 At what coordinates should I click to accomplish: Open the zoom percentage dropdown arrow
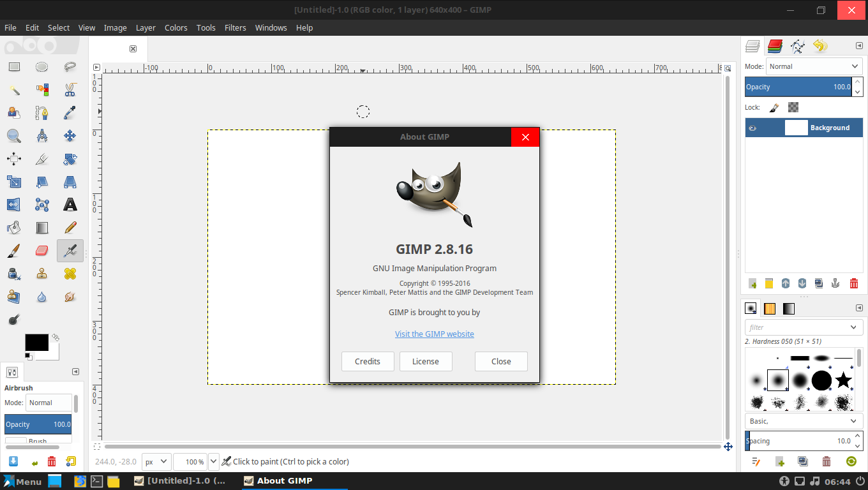[x=214, y=461]
